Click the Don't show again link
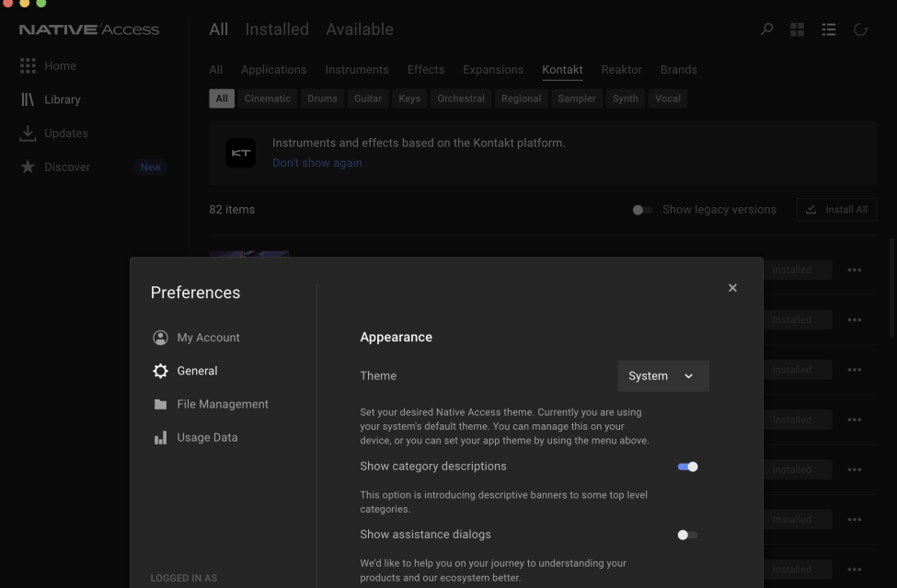Screen dimensions: 897x588 (316, 163)
